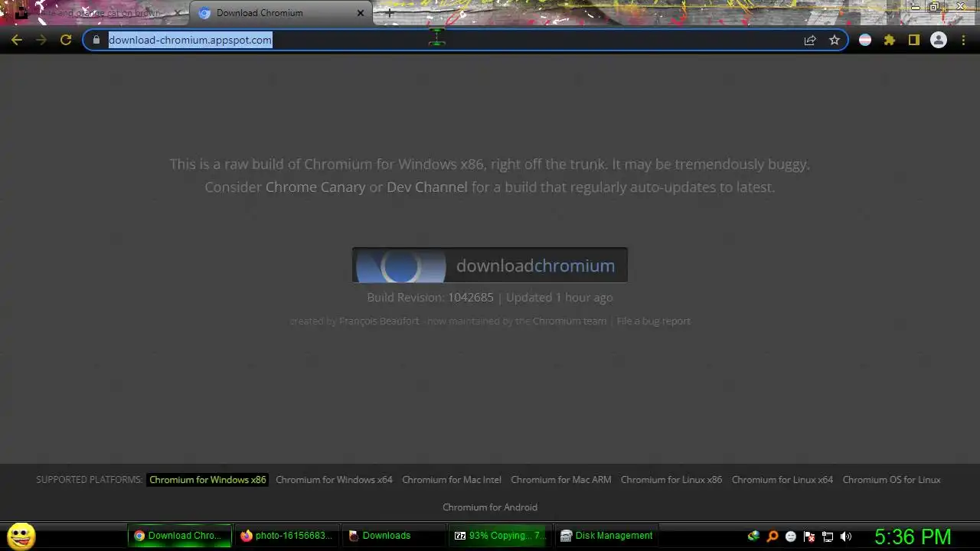Open a new tab with plus button

389,13
